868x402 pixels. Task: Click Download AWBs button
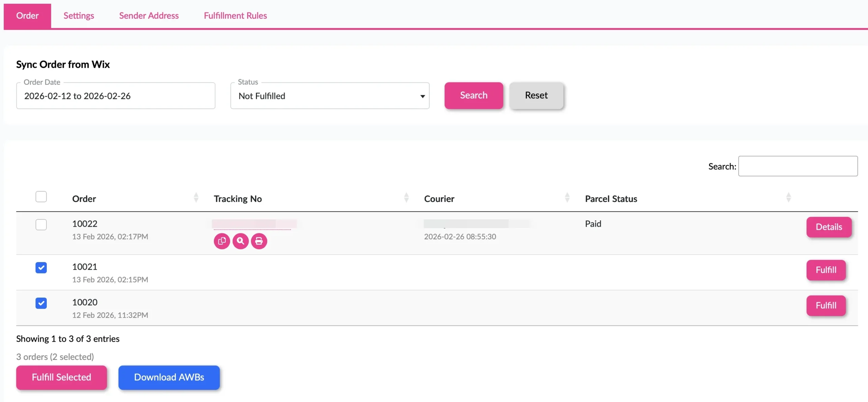tap(169, 377)
